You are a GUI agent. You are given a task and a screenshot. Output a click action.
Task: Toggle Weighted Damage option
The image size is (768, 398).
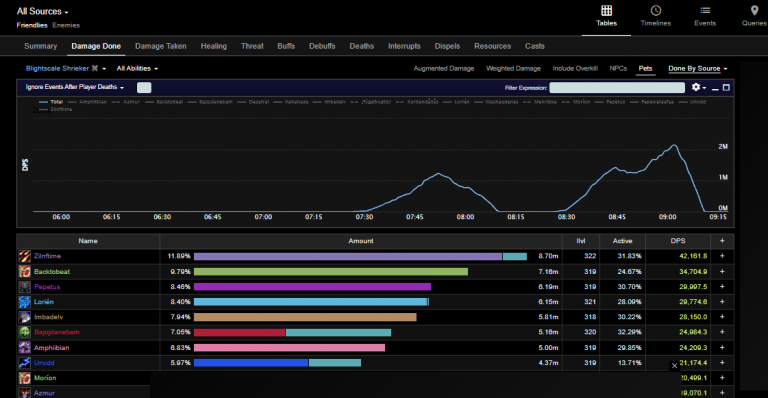click(513, 69)
